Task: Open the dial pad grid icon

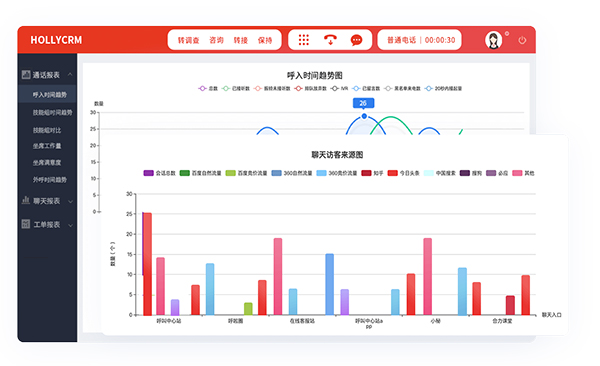Action: [x=303, y=40]
